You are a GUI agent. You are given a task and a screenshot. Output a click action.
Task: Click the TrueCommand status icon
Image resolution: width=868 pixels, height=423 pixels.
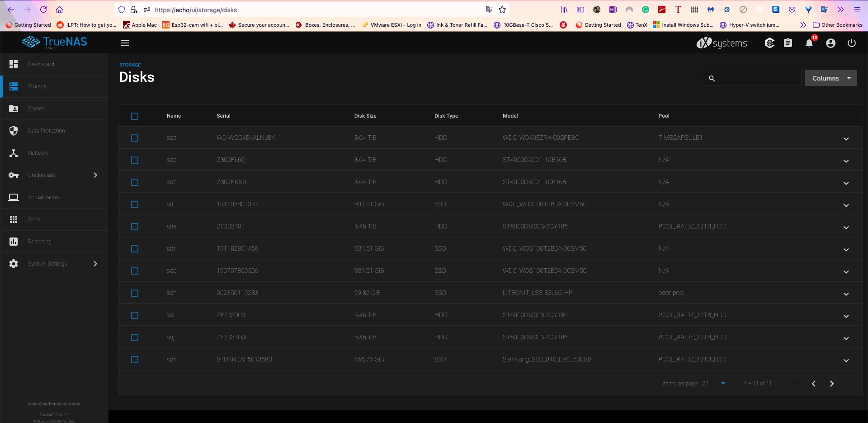(x=769, y=43)
